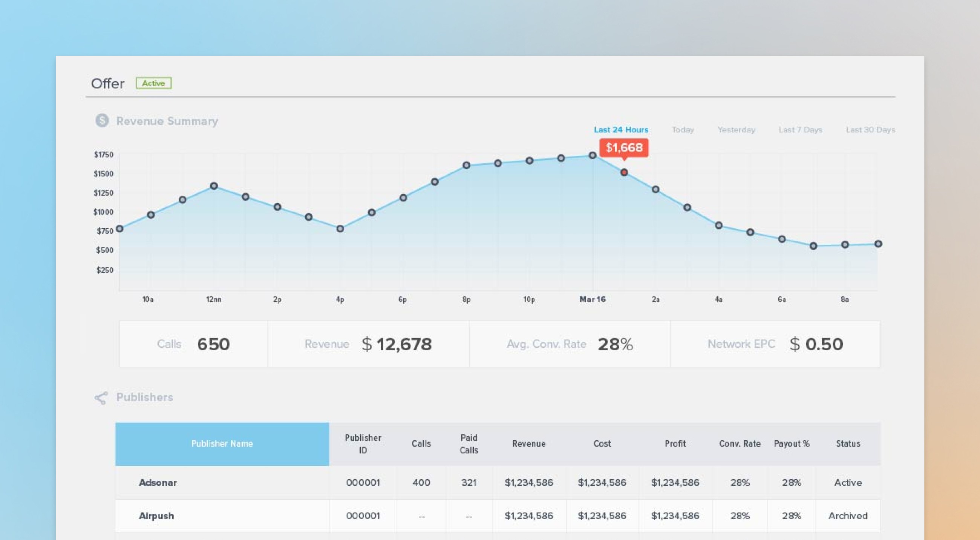
Task: Click the data point above 12nn
Action: (x=214, y=186)
